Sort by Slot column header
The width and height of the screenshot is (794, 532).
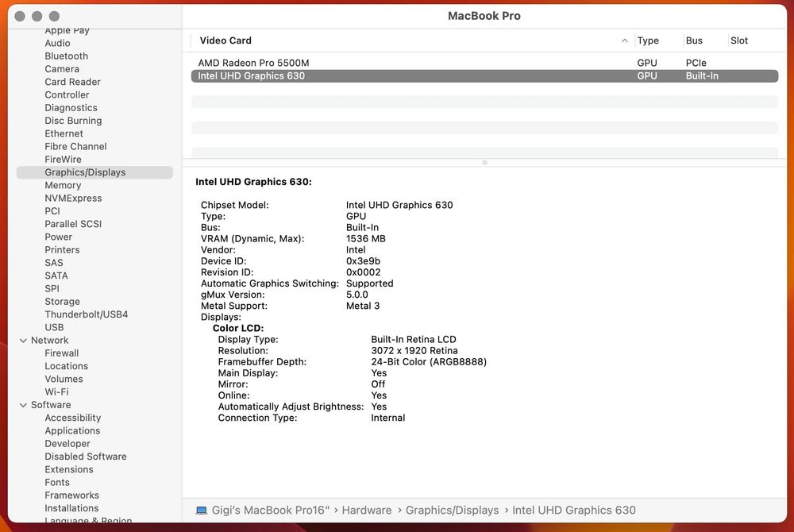click(738, 40)
